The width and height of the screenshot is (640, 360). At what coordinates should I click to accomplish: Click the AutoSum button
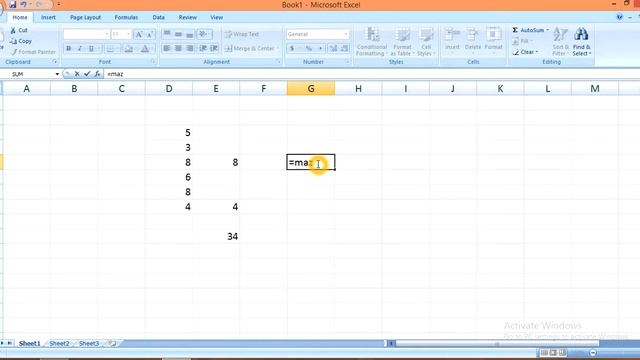click(529, 30)
